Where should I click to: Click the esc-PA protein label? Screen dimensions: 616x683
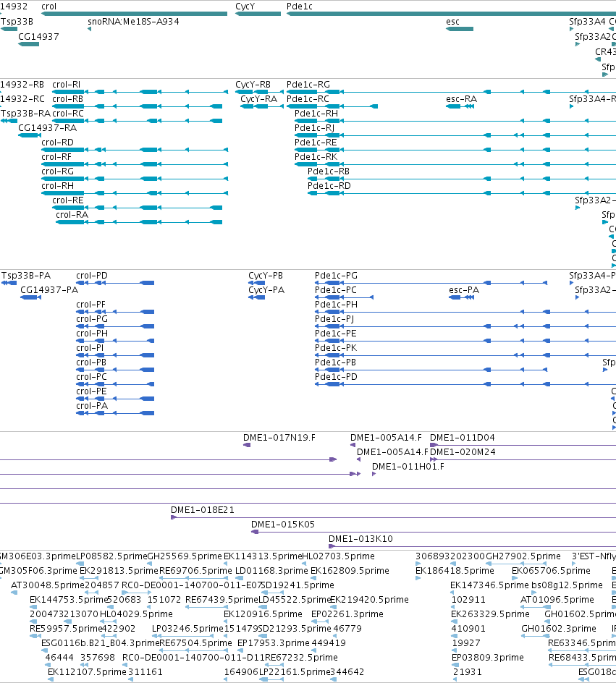[464, 289]
